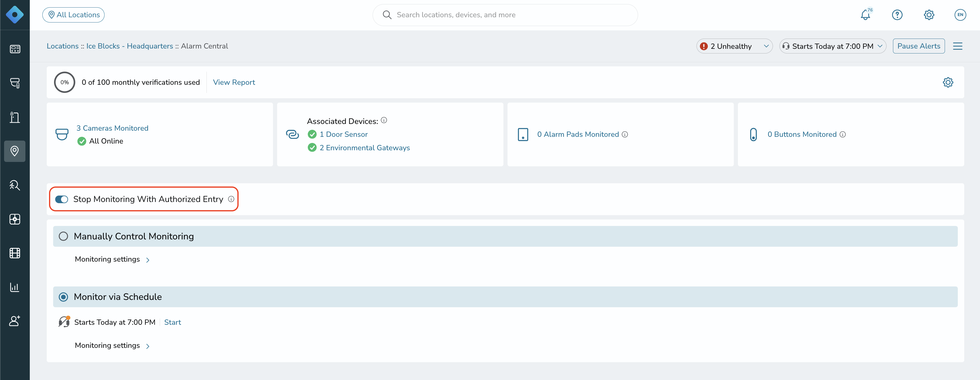The height and width of the screenshot is (380, 980).
Task: Select Monitor via Schedule radio button
Action: click(64, 297)
